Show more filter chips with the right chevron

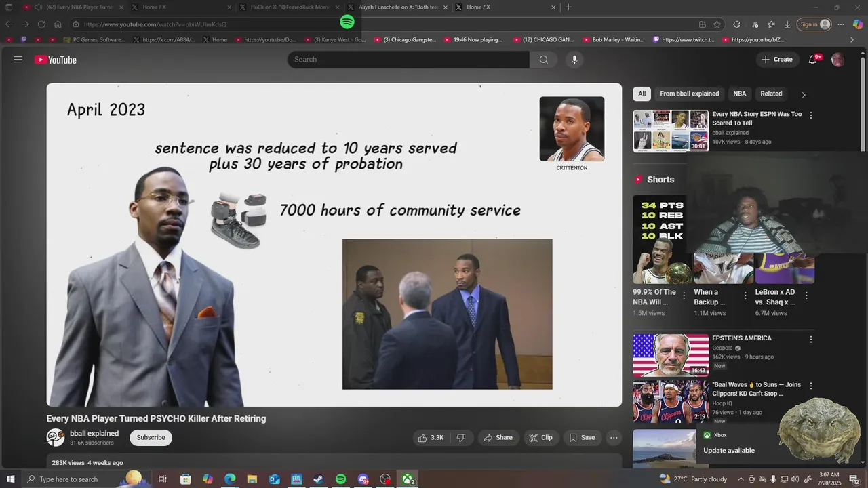coord(804,94)
